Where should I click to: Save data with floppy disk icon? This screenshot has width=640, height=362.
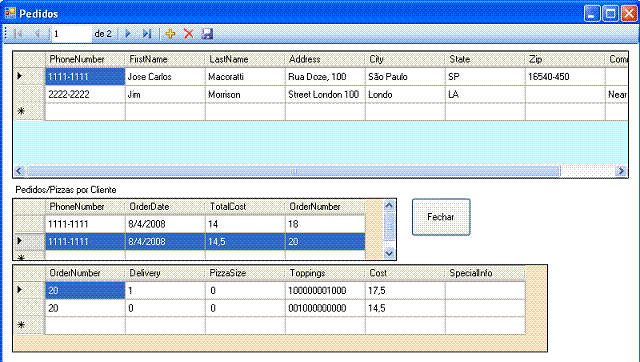click(x=207, y=34)
